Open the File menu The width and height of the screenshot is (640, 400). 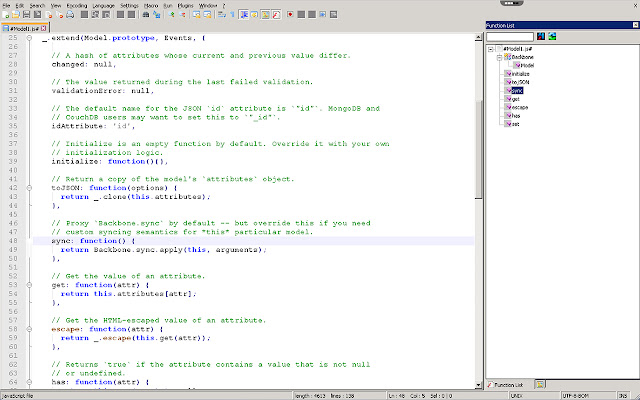tap(6, 5)
